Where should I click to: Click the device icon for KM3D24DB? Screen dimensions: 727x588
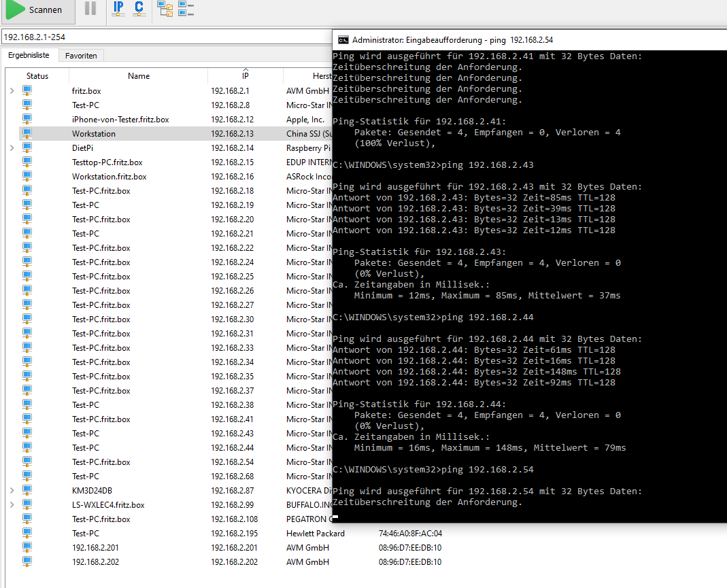point(27,490)
